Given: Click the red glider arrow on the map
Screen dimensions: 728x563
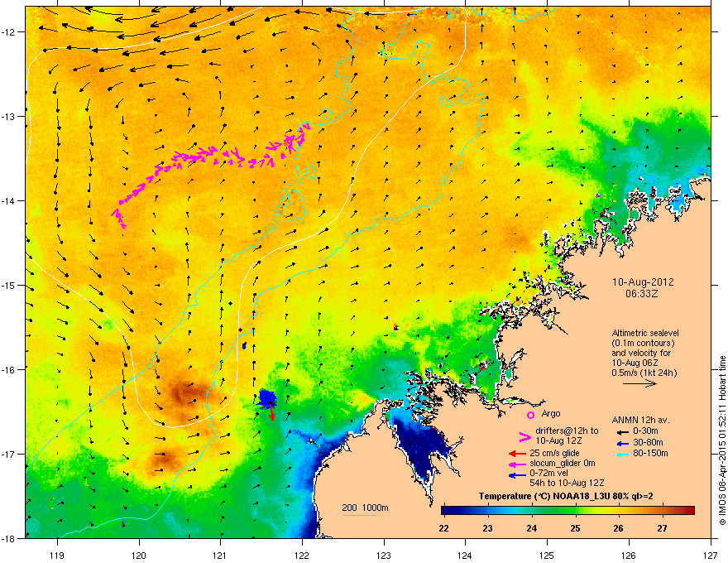Looking at the screenshot, I should [x=271, y=411].
